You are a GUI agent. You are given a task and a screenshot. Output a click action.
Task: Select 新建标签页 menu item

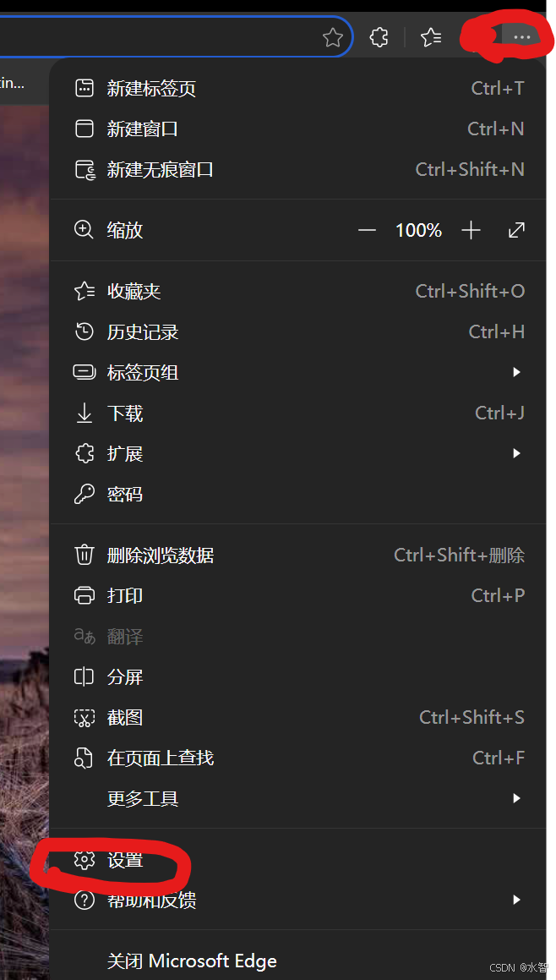point(298,88)
